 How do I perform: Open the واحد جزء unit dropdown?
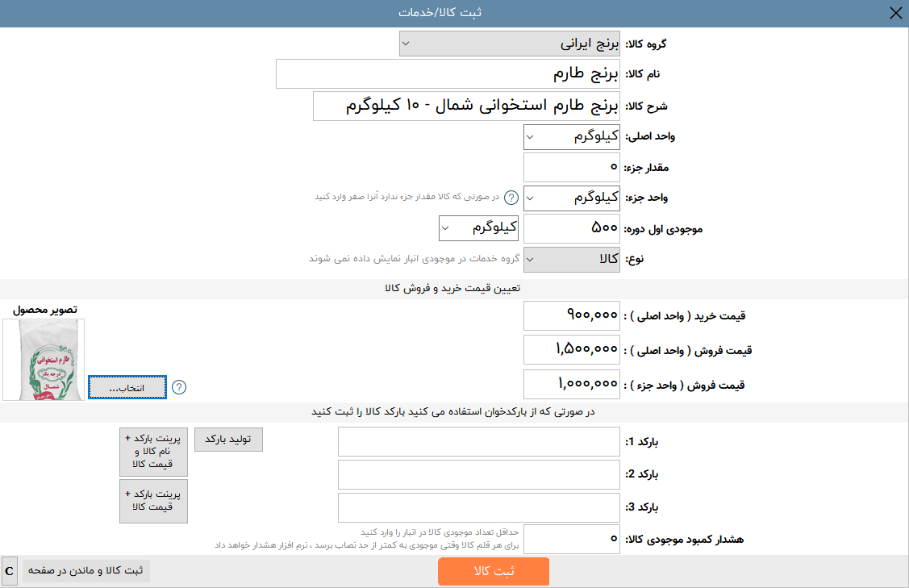[x=572, y=198]
